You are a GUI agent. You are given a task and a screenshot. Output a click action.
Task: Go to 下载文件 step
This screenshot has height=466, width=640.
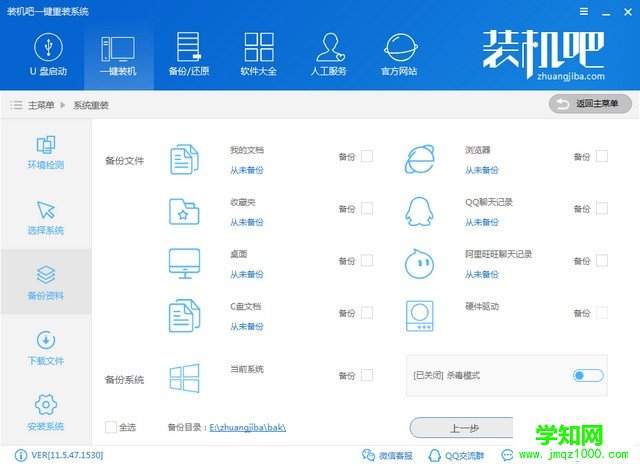[x=46, y=348]
